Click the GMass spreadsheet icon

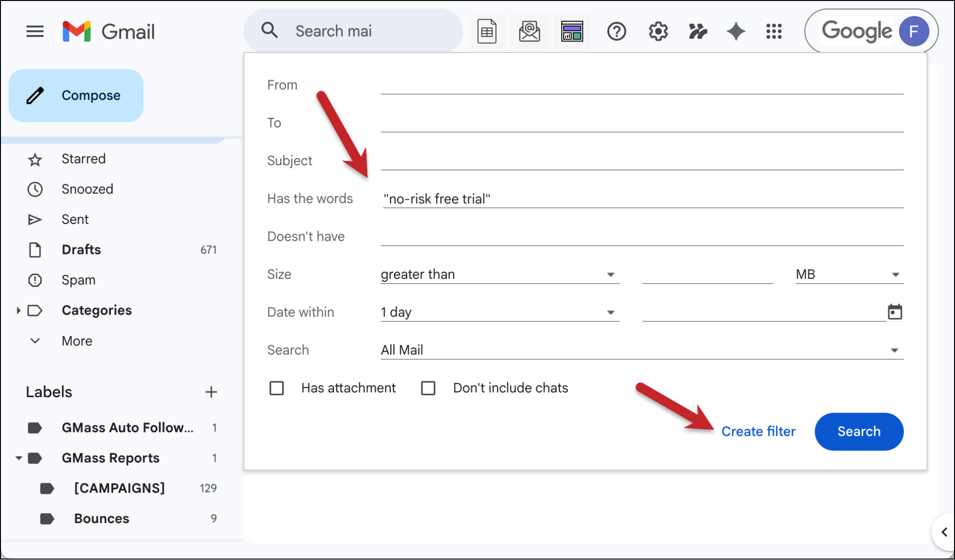pos(486,32)
